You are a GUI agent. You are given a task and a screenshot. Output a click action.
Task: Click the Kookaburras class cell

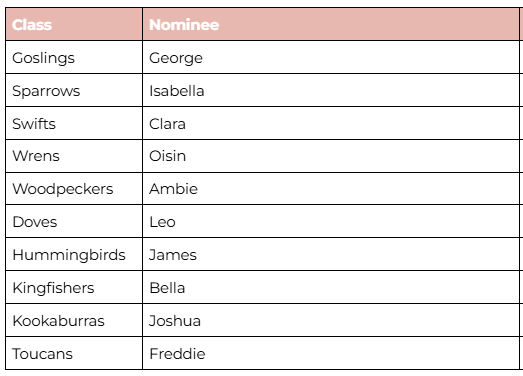[x=74, y=320]
